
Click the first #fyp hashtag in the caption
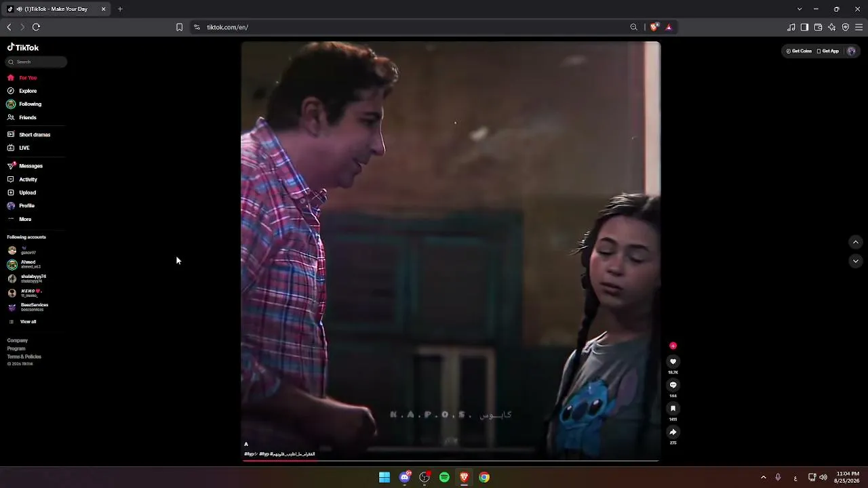click(x=250, y=454)
